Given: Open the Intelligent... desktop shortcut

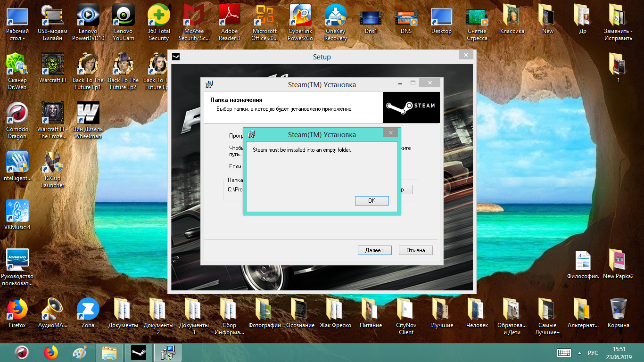Looking at the screenshot, I should tap(17, 166).
